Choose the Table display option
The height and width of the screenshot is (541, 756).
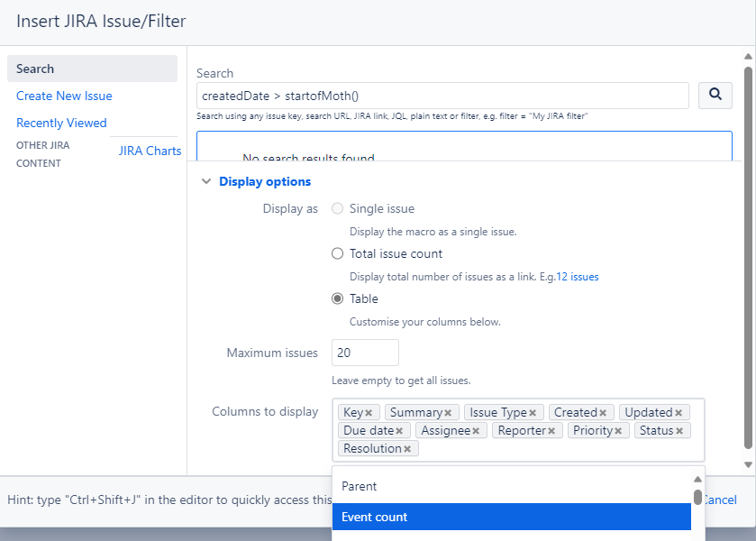[x=338, y=298]
